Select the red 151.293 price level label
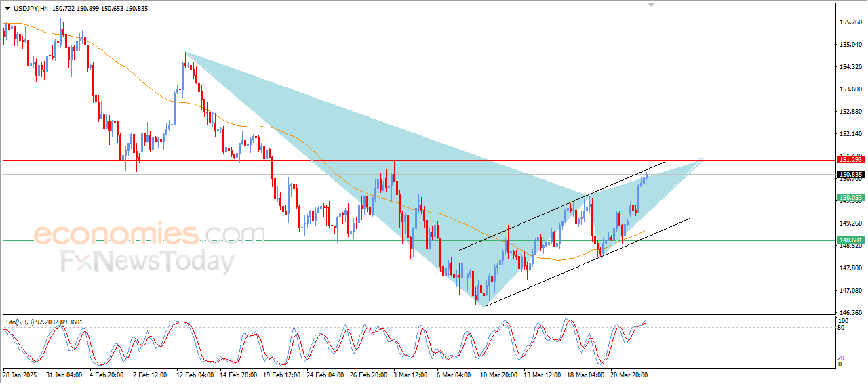 tap(850, 160)
